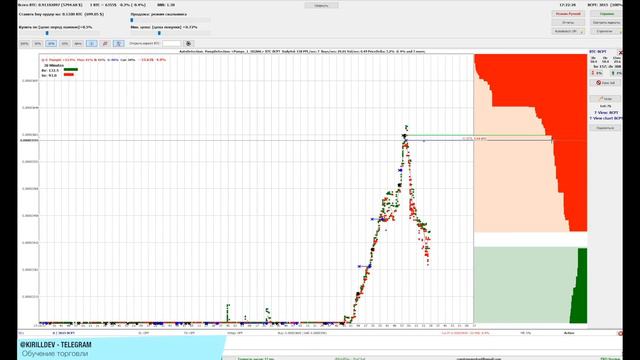Open the View: BCPT link
The image size is (640, 360).
click(x=606, y=112)
